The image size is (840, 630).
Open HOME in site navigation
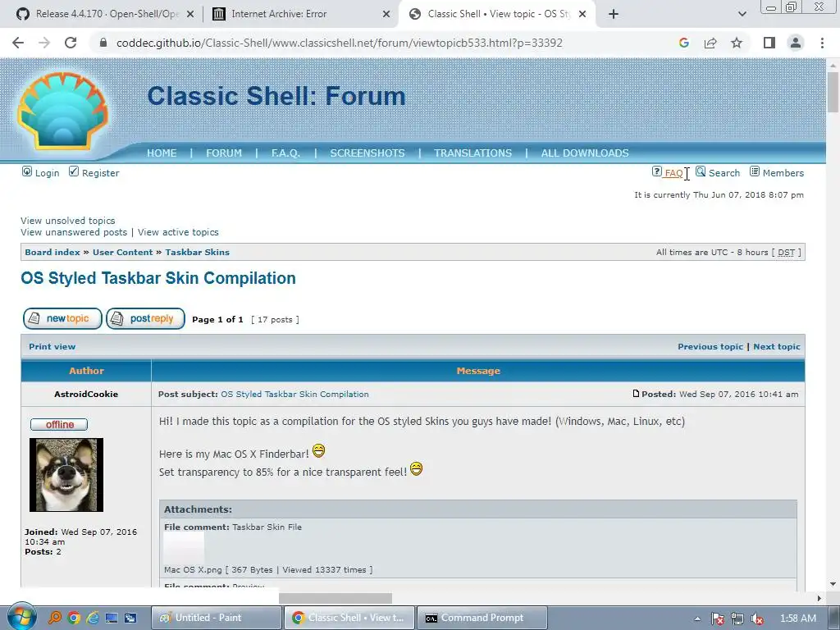(x=162, y=153)
